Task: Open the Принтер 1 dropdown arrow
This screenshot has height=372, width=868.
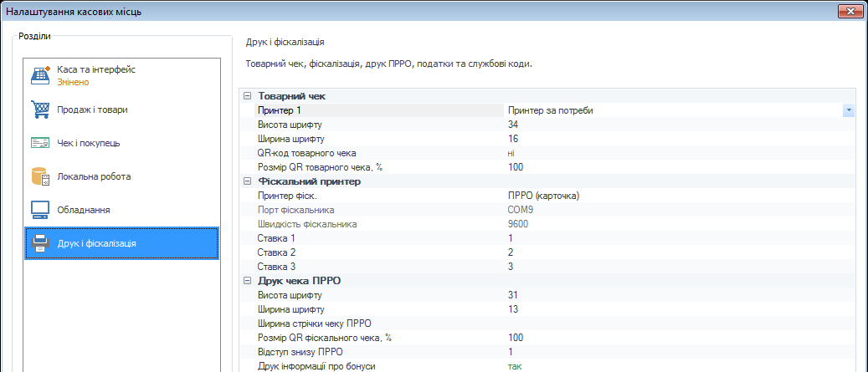Action: [849, 110]
